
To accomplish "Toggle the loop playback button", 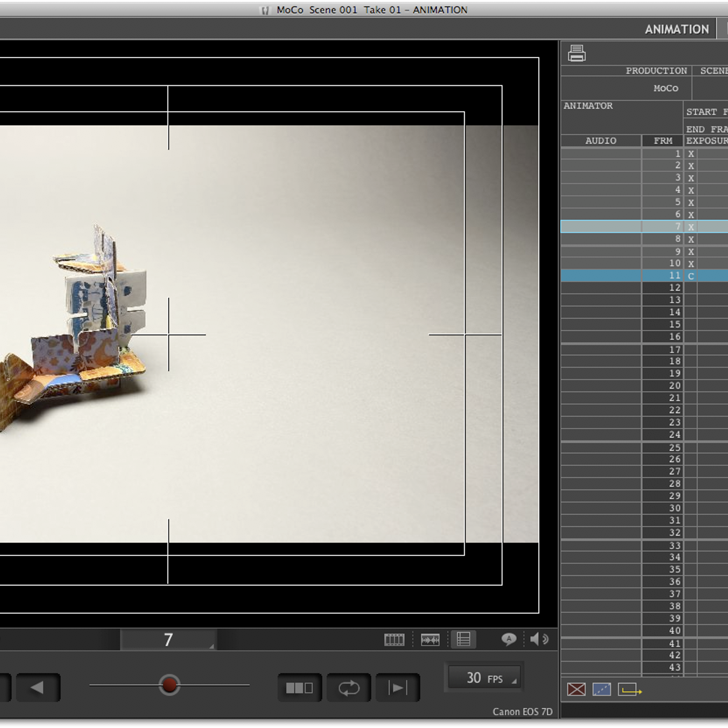I will (349, 688).
